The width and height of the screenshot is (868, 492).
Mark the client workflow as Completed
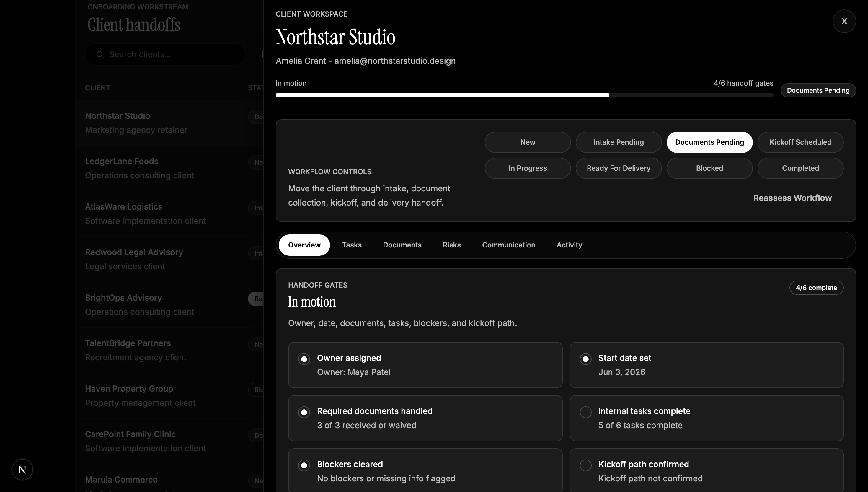800,168
